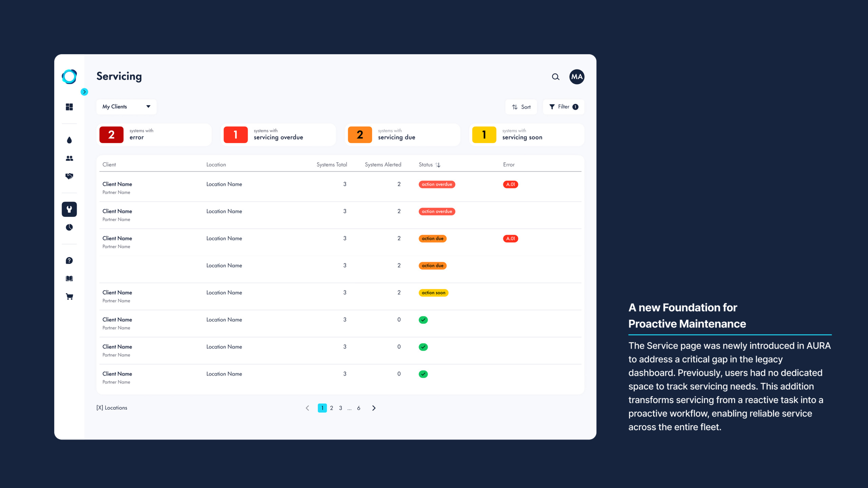
Task: Click the water drop sidebar icon
Action: pyautogui.click(x=69, y=140)
